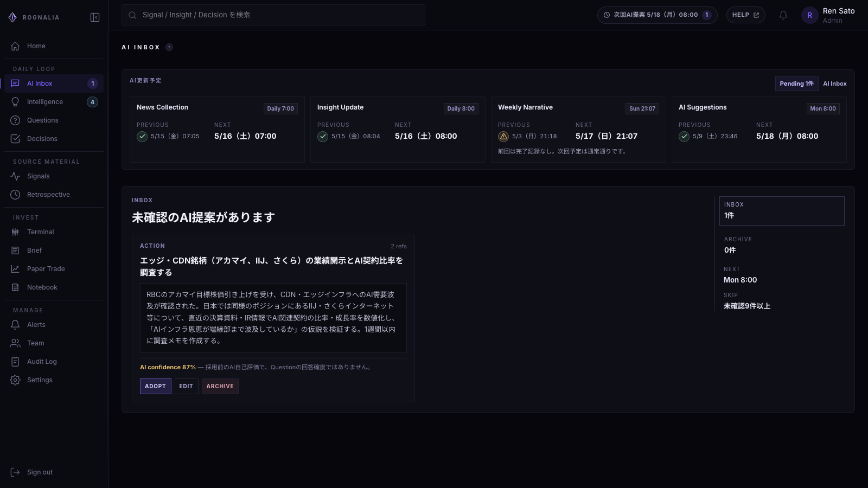Click the edge/CDN action title

tap(271, 267)
